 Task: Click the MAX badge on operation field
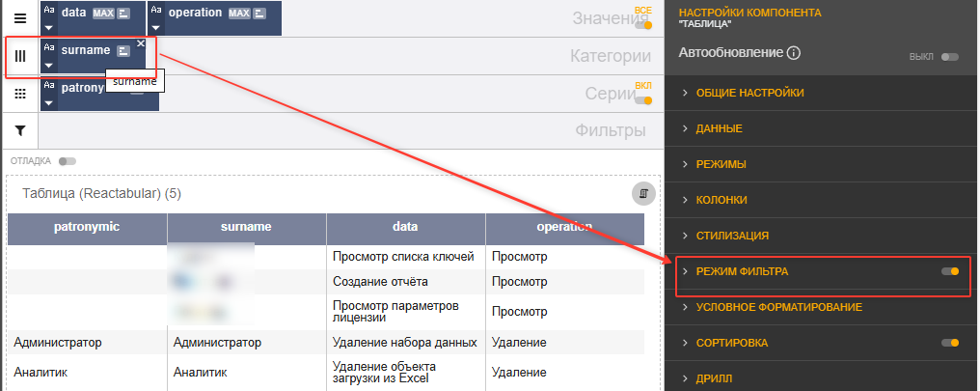[x=239, y=14]
